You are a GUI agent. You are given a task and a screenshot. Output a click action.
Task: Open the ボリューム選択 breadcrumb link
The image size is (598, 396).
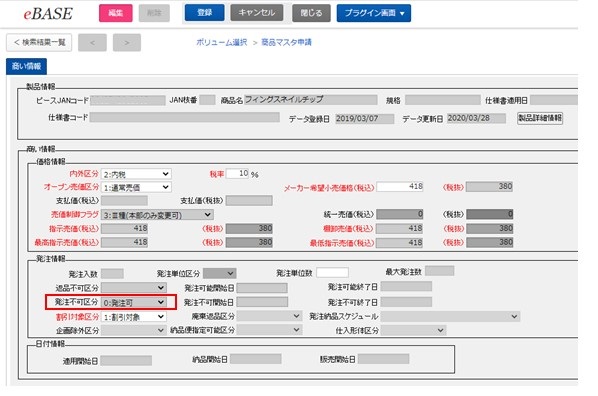pos(222,42)
